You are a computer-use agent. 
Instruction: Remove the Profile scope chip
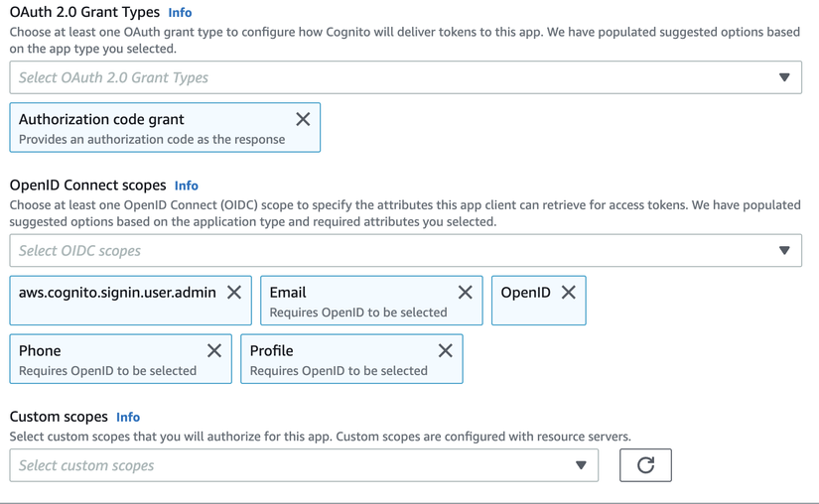[445, 350]
